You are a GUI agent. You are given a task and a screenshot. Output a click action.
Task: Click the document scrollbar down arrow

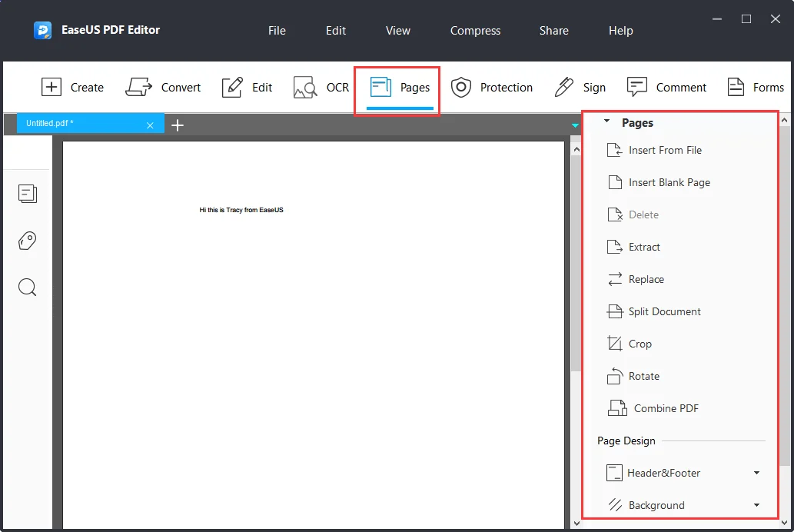(x=576, y=524)
